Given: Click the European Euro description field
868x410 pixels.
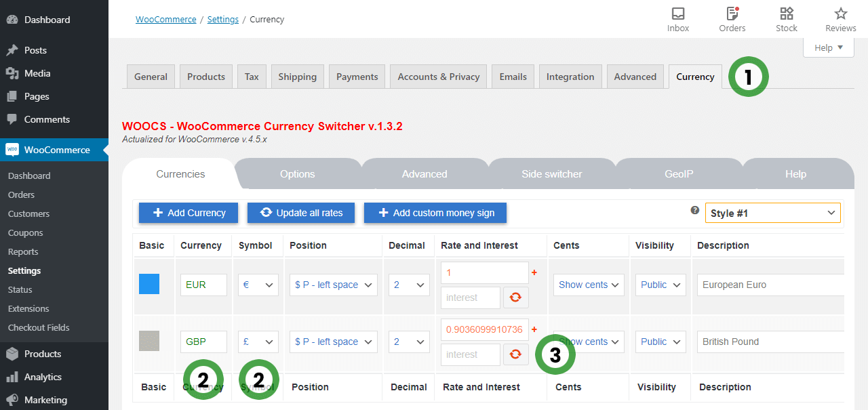Looking at the screenshot, I should click(772, 285).
